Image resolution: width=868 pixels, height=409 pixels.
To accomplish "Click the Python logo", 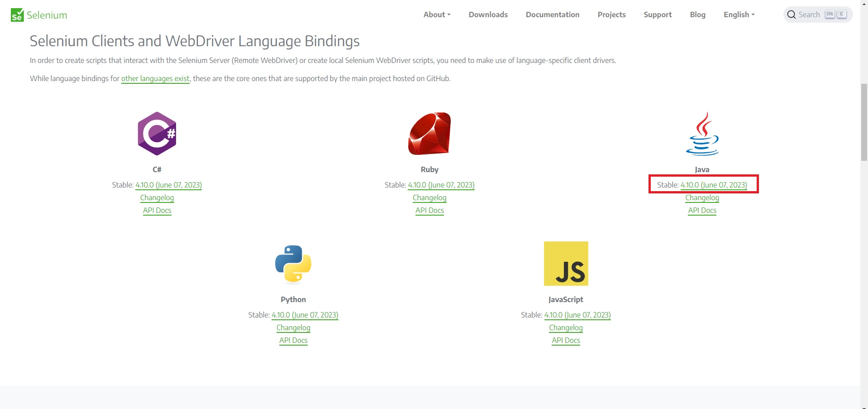I will click(x=293, y=264).
